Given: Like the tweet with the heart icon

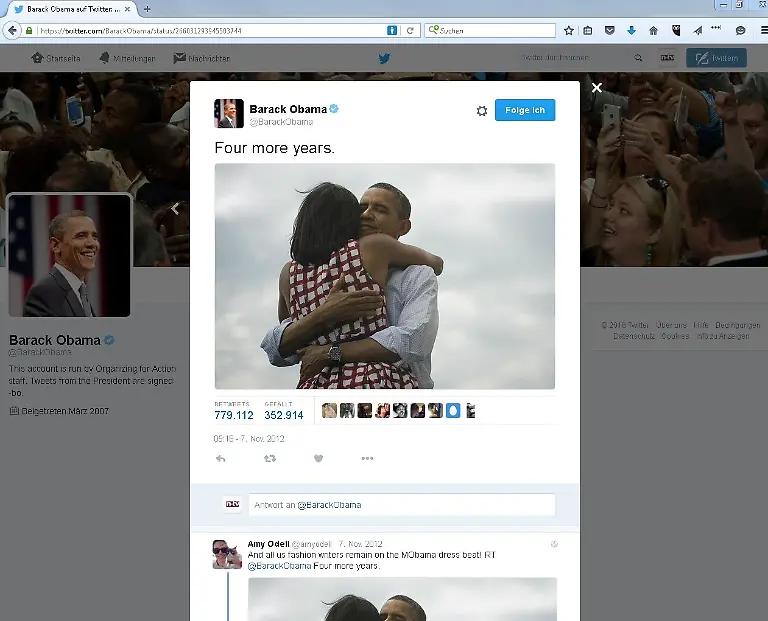Looking at the screenshot, I should click(x=318, y=459).
